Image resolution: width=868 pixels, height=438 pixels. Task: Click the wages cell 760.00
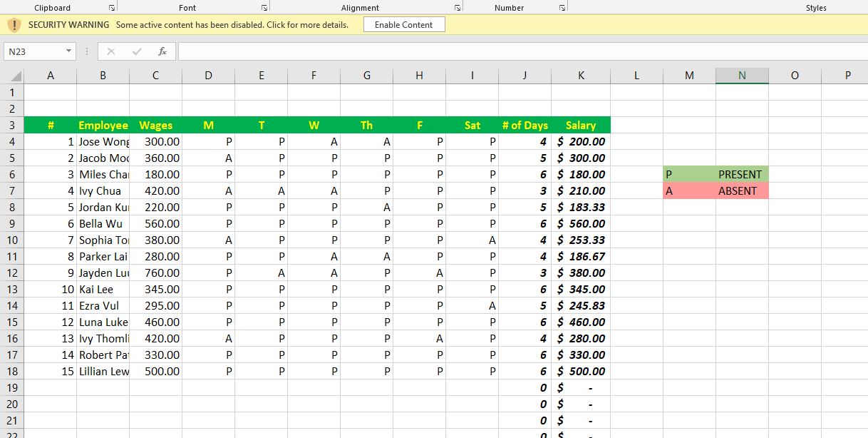(156, 273)
